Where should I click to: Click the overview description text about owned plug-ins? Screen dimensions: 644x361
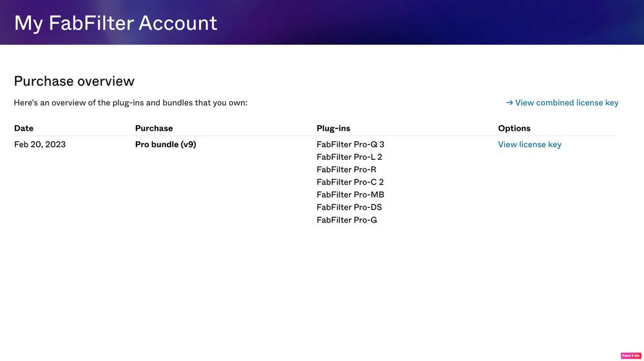pos(131,102)
